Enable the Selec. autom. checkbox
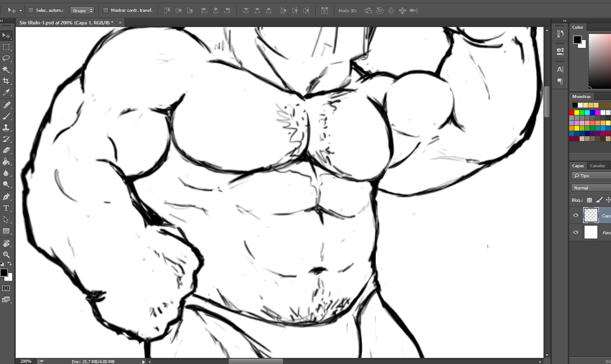 click(31, 10)
